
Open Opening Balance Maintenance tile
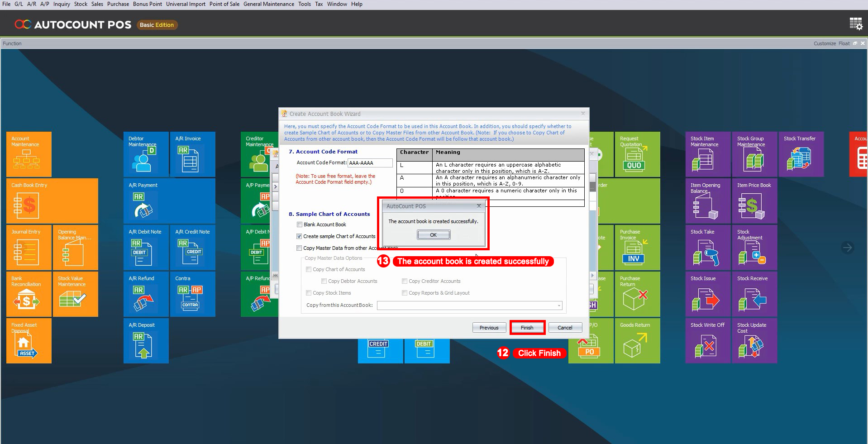pos(76,248)
